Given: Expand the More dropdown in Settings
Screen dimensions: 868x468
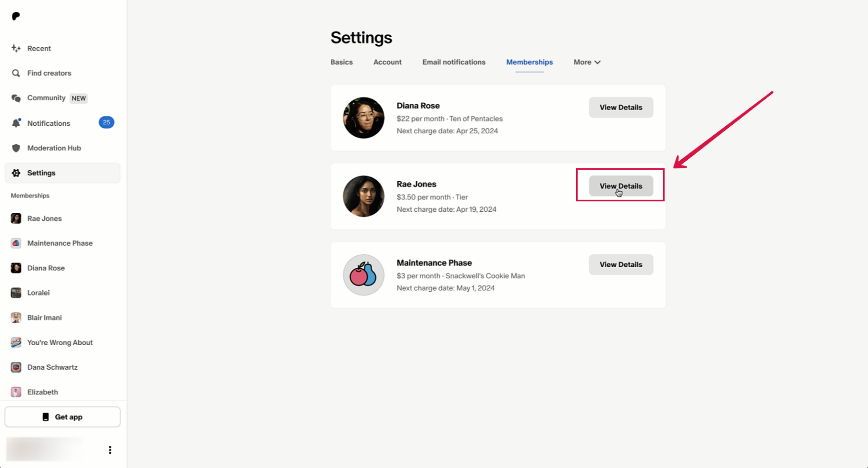Looking at the screenshot, I should pos(587,62).
